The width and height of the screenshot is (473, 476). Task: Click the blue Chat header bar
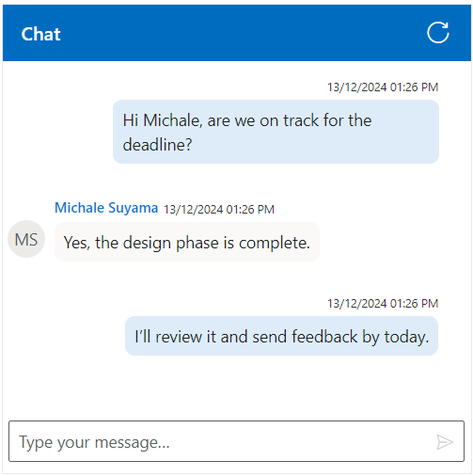coord(237,33)
